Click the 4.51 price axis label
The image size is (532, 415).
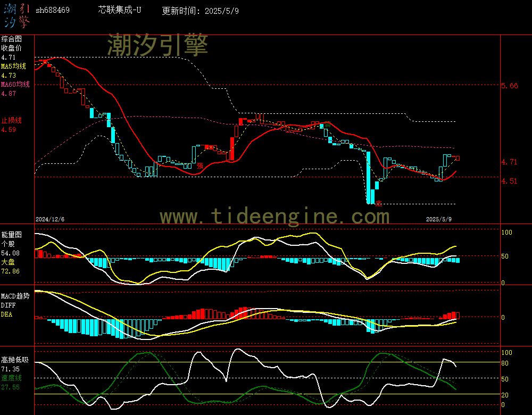click(510, 181)
